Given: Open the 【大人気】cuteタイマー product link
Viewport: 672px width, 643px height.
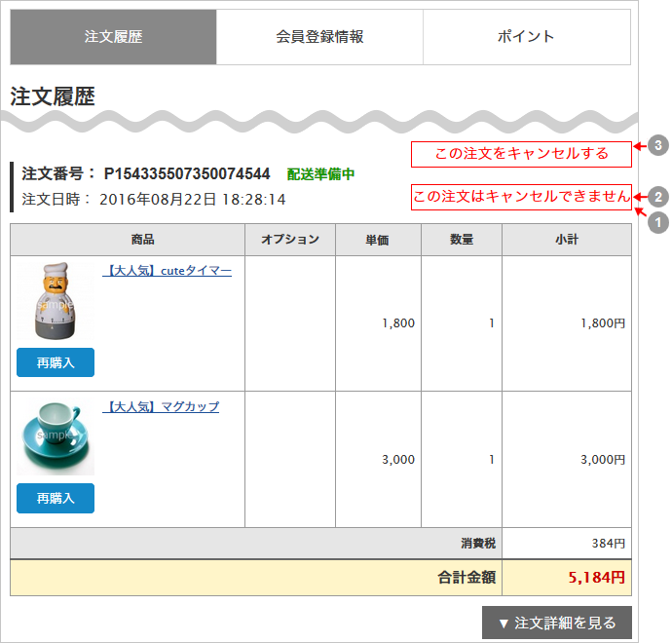Looking at the screenshot, I should tap(168, 271).
